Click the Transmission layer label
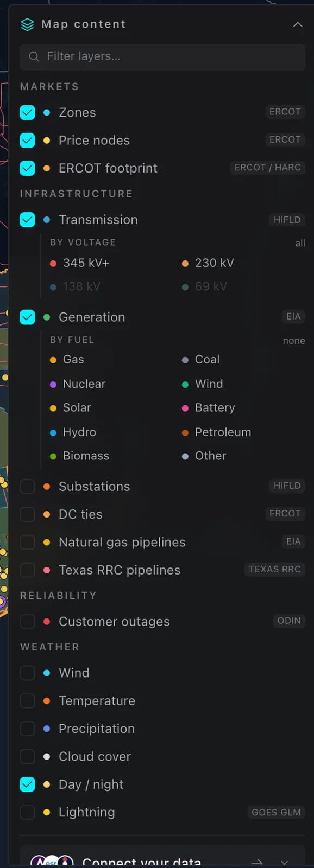The width and height of the screenshot is (314, 868). [x=98, y=220]
